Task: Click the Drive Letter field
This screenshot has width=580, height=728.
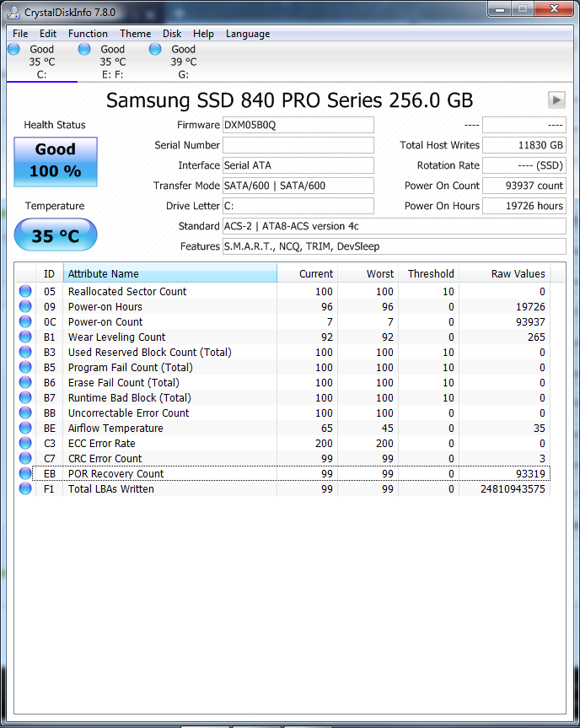Action: pos(298,206)
